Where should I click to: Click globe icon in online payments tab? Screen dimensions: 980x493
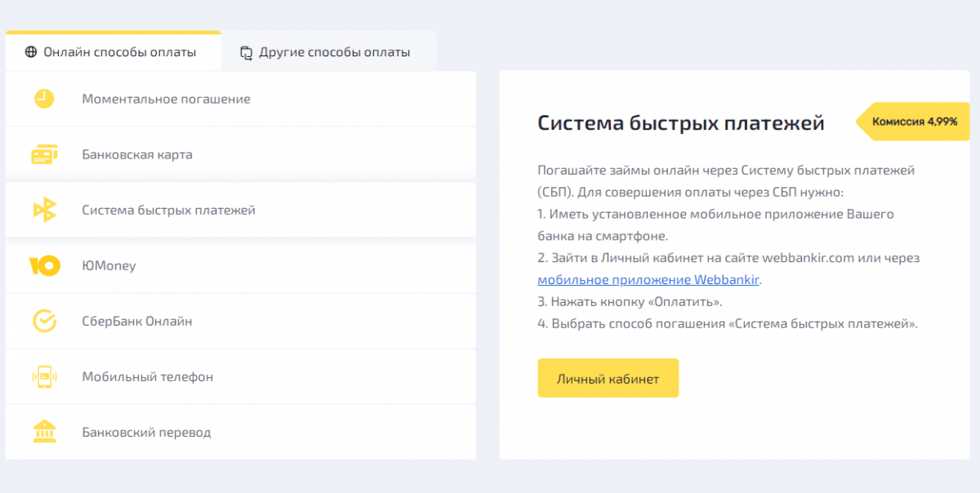31,52
